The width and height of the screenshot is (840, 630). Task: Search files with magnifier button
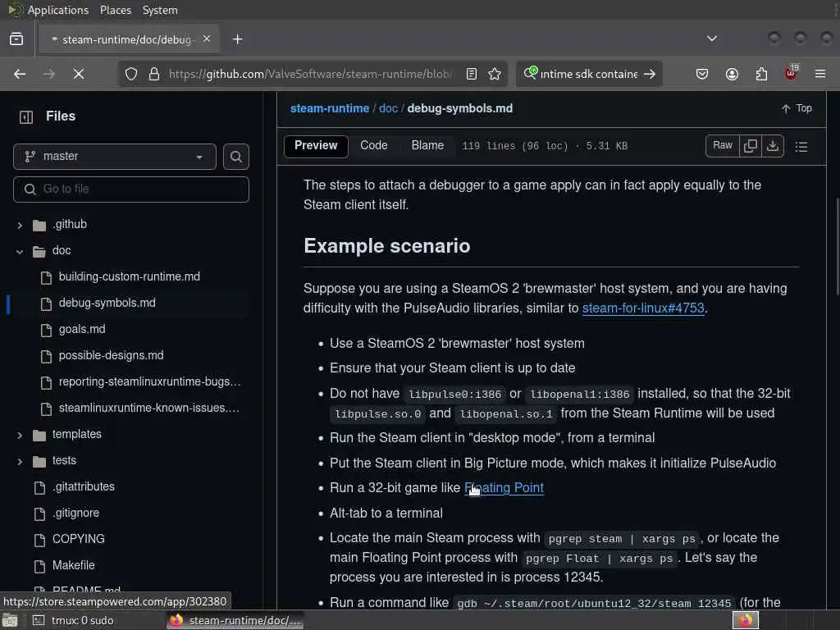point(235,157)
